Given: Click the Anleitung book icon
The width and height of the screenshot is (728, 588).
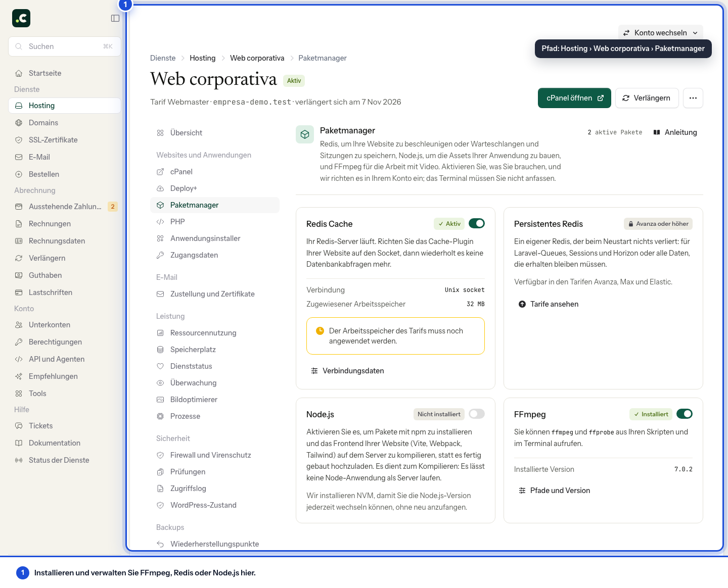Looking at the screenshot, I should coord(657,132).
